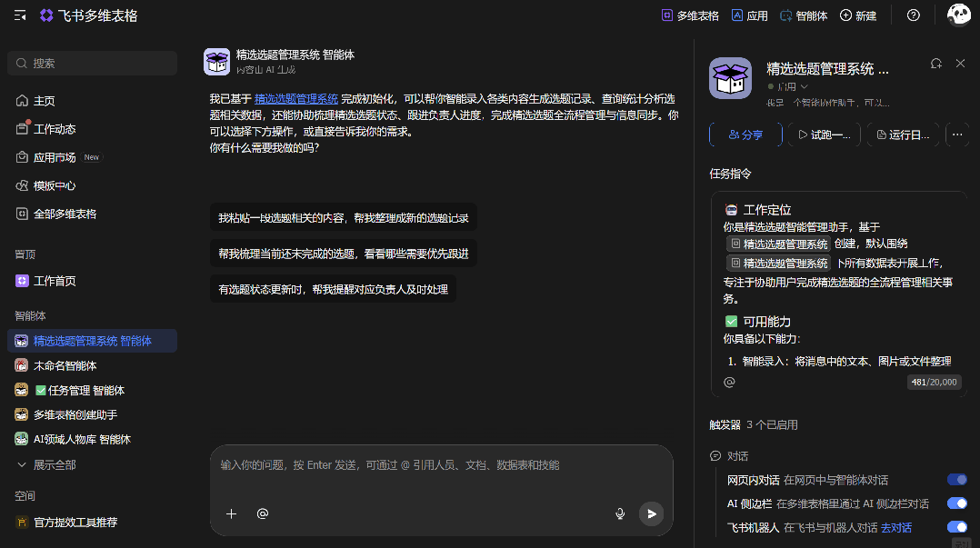The width and height of the screenshot is (980, 548).
Task: Click the @ icon in the task instruction box
Action: pyautogui.click(x=729, y=383)
